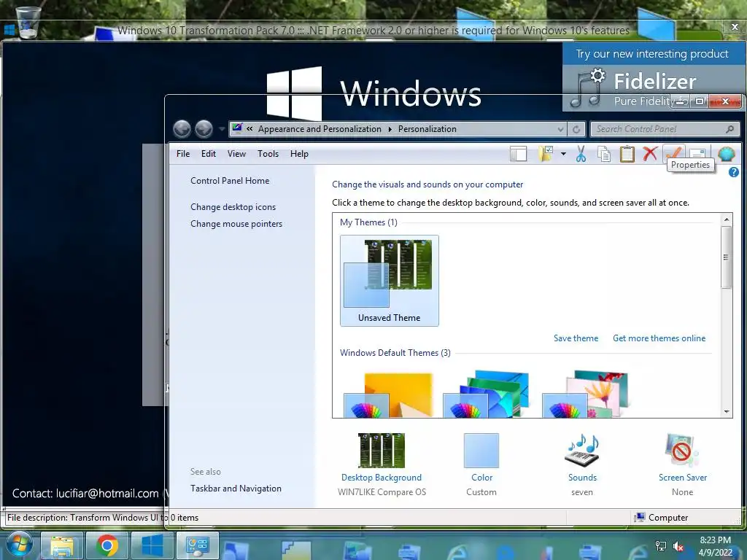Open the blue Help question icon
Viewport: 747px width, 560px height.
(x=734, y=172)
